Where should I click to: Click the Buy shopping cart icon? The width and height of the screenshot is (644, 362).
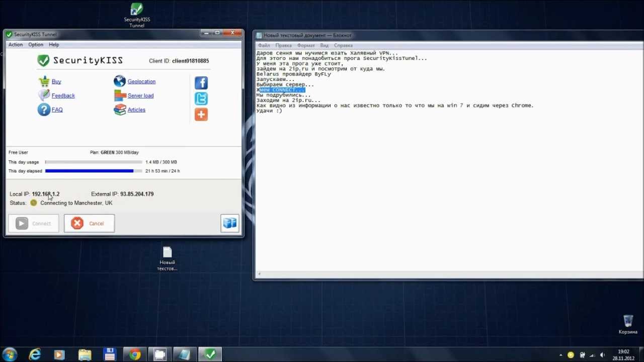click(44, 81)
